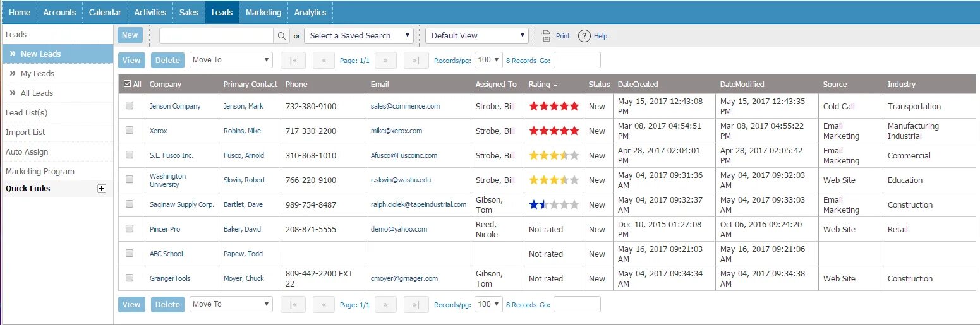Click the bottom Go page field
The image size is (980, 325).
point(577,304)
